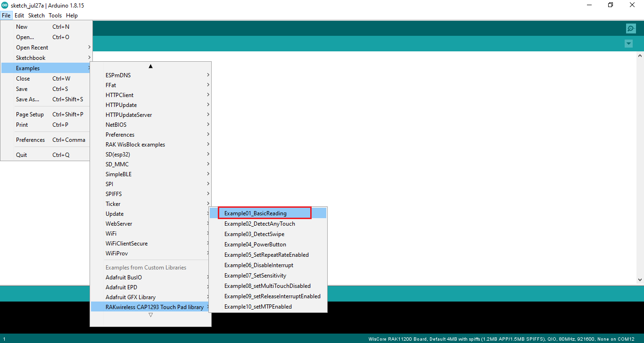Select RAKwireless CAP1293 Touch Pad library
This screenshot has height=343, width=644.
pyautogui.click(x=150, y=307)
